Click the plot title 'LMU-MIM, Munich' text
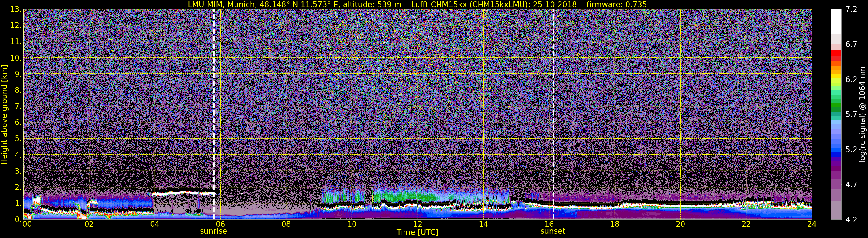Screen dimensions: 868x238 point(222,4)
